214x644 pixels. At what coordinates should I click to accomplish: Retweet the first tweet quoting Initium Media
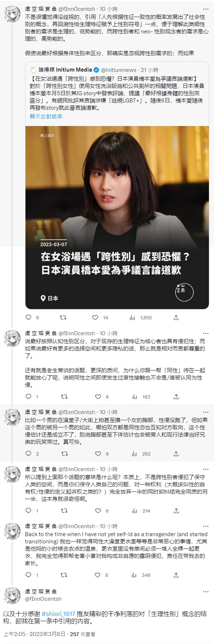63,317
